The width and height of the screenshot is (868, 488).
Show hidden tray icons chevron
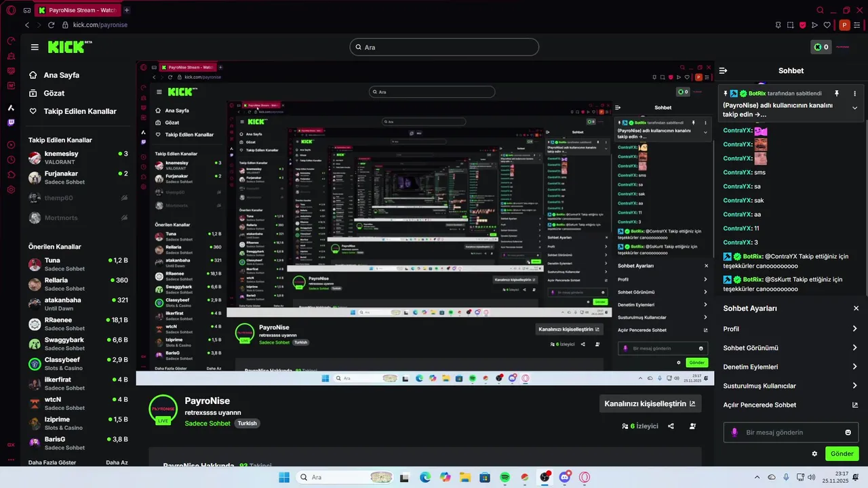click(757, 477)
